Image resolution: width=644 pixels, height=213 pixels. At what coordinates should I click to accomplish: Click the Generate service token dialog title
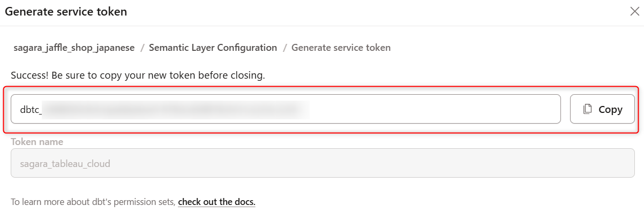[x=66, y=12]
